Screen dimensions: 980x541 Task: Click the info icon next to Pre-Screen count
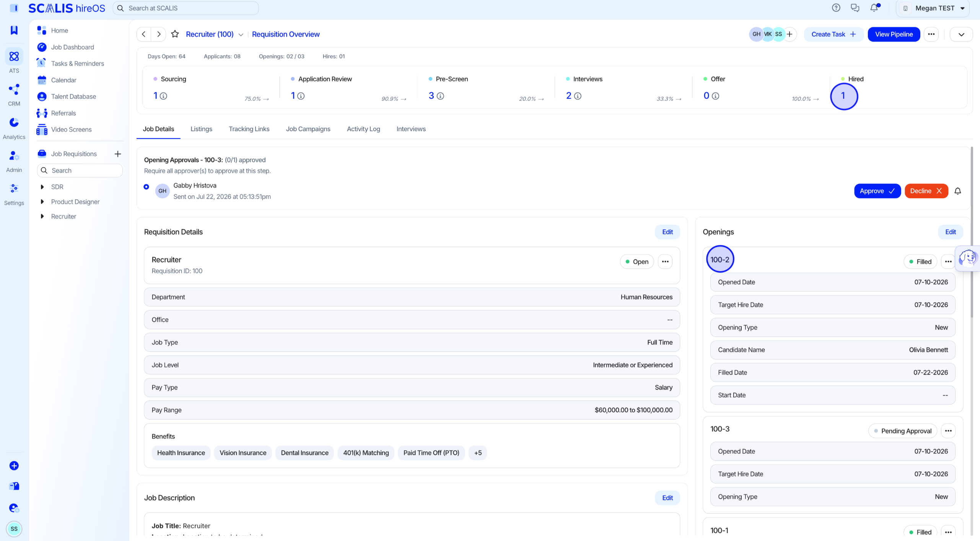coord(440,96)
